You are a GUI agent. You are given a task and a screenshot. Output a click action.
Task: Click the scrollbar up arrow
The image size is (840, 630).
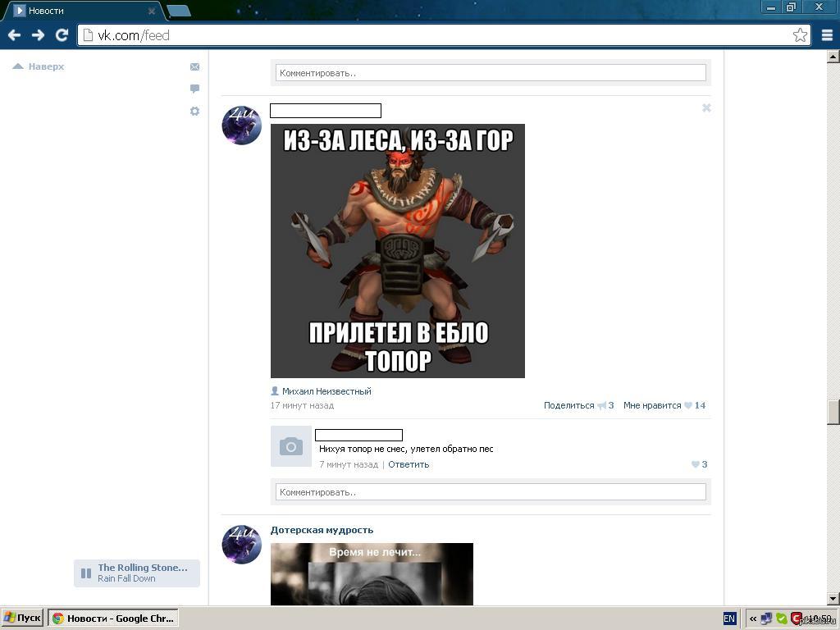pyautogui.click(x=833, y=56)
